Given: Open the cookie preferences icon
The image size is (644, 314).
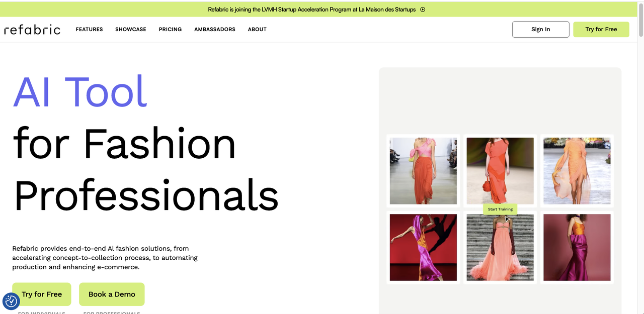Looking at the screenshot, I should point(11,301).
